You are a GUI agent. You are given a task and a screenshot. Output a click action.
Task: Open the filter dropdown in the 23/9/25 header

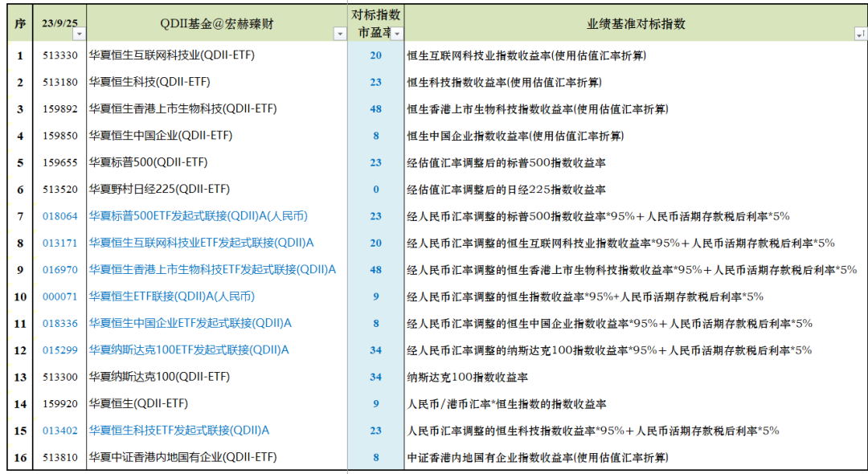(x=79, y=35)
